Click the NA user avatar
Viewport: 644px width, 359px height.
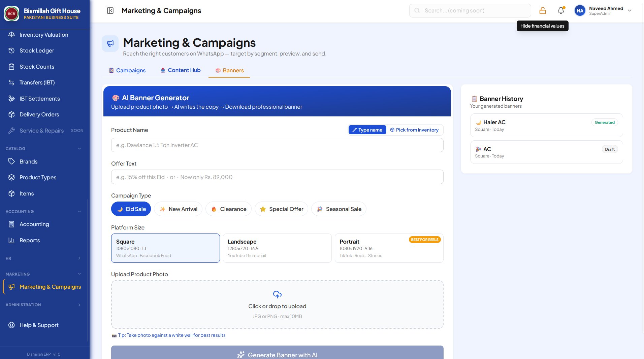point(580,11)
